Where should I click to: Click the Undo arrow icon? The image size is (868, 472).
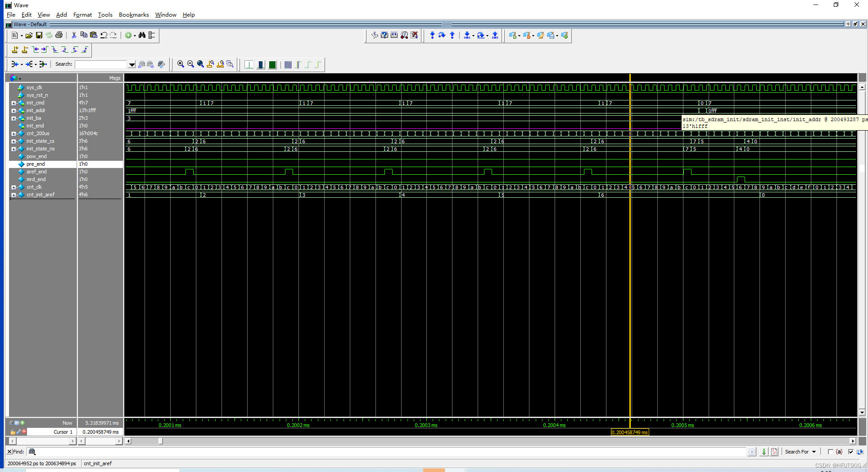point(104,35)
